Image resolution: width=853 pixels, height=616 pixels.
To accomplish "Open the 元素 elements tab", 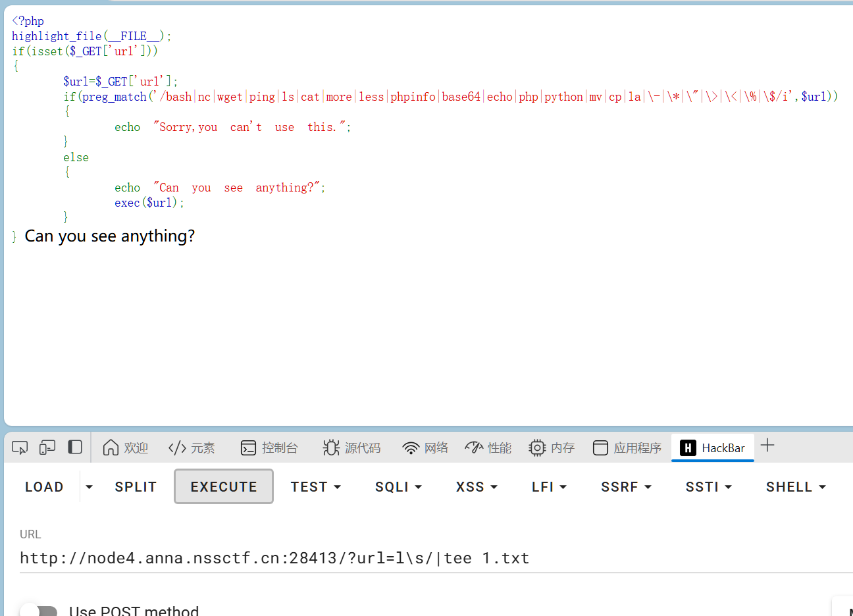I will (x=192, y=448).
